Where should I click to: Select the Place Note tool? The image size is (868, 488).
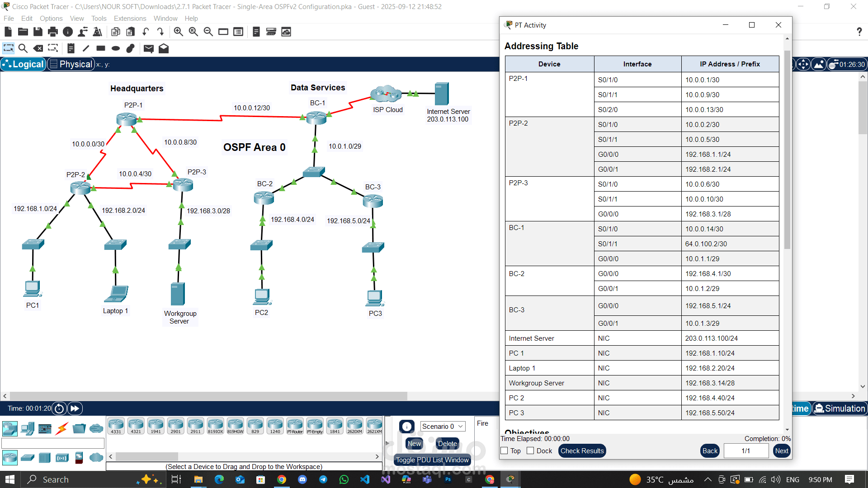coord(71,48)
